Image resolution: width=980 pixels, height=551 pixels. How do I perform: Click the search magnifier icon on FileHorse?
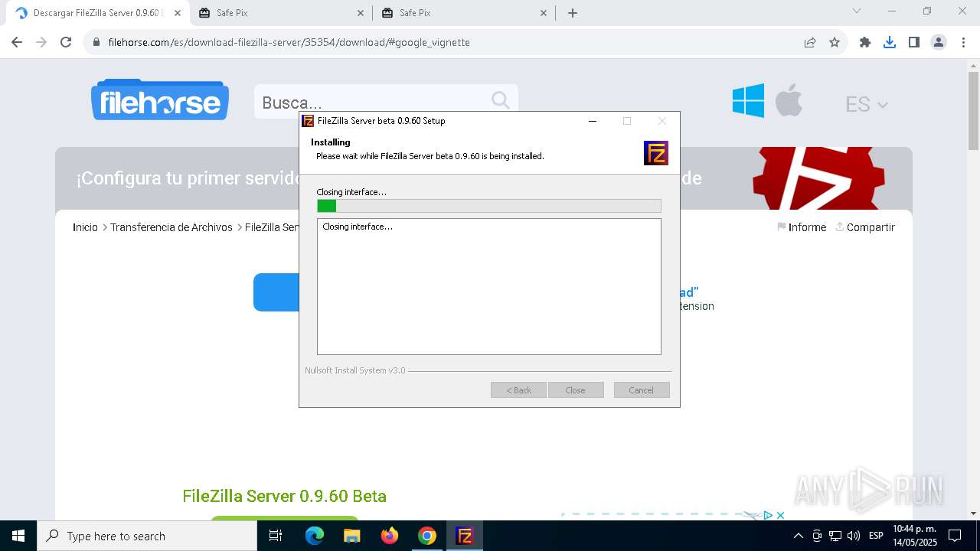(x=500, y=101)
